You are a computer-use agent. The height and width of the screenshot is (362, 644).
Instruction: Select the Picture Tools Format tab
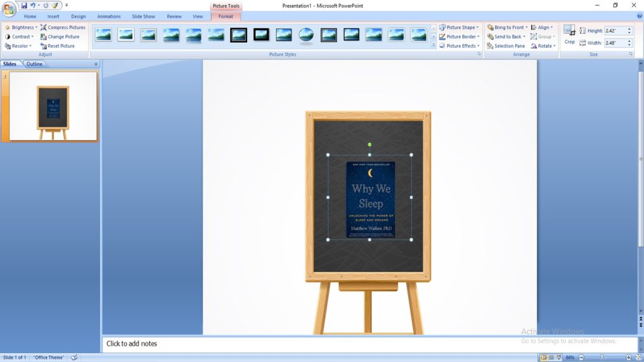click(x=226, y=16)
